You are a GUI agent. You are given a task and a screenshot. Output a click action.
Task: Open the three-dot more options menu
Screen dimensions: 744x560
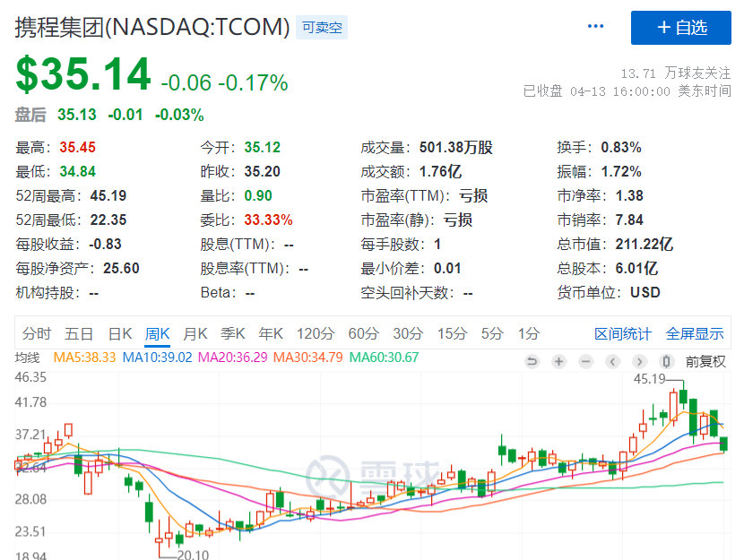[x=595, y=26]
